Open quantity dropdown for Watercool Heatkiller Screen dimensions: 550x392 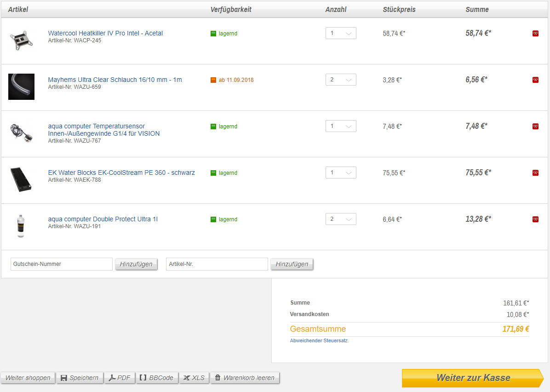pyautogui.click(x=341, y=33)
